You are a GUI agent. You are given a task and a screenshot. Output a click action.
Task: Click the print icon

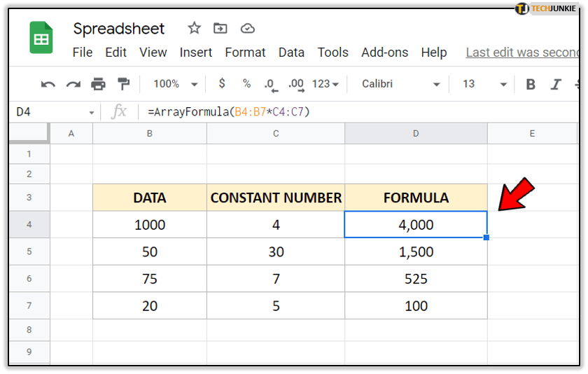98,84
